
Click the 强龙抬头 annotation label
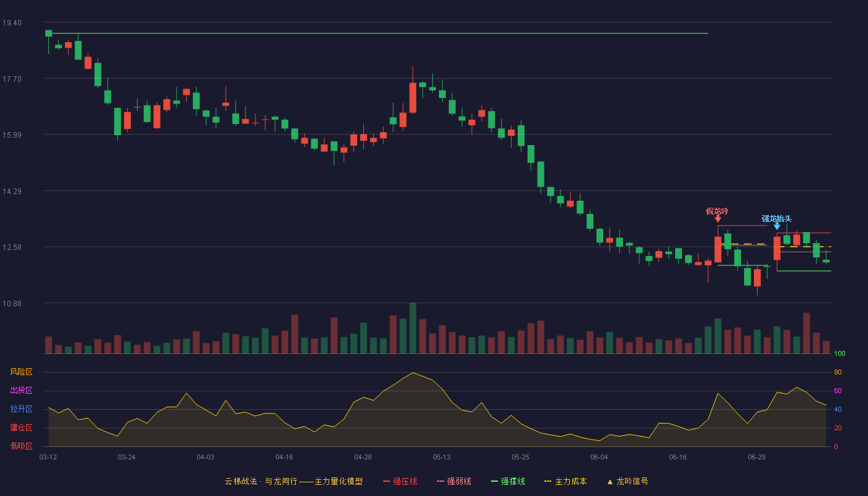click(x=777, y=218)
